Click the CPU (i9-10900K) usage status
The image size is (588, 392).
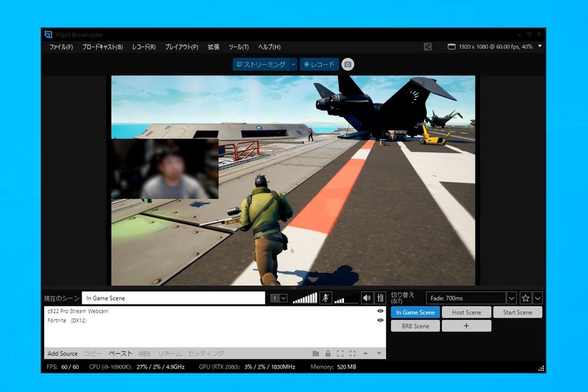click(x=137, y=367)
